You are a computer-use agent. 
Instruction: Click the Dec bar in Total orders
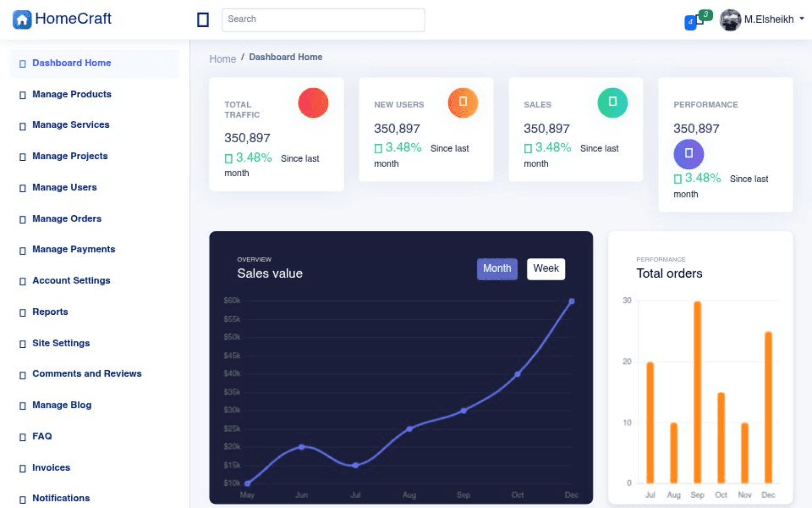[x=768, y=407]
